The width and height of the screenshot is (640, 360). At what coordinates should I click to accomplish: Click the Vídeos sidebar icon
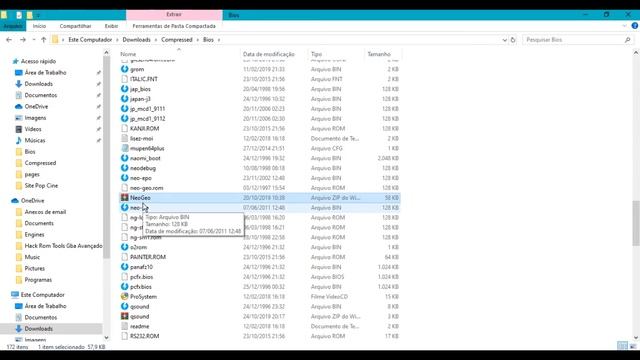coord(18,129)
